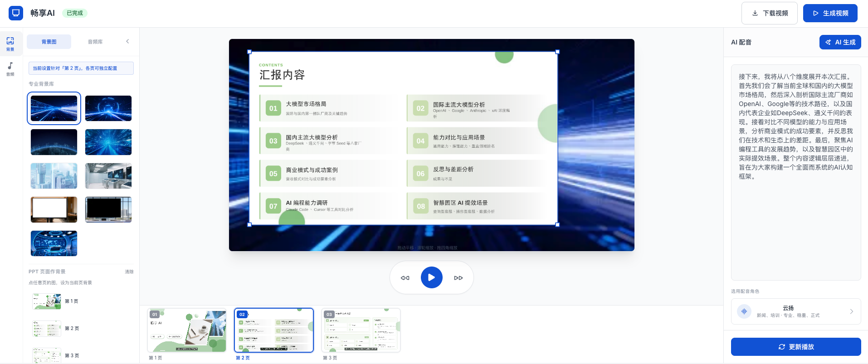
Task: Open the 背景 sidebar panel icon
Action: pyautogui.click(x=10, y=44)
